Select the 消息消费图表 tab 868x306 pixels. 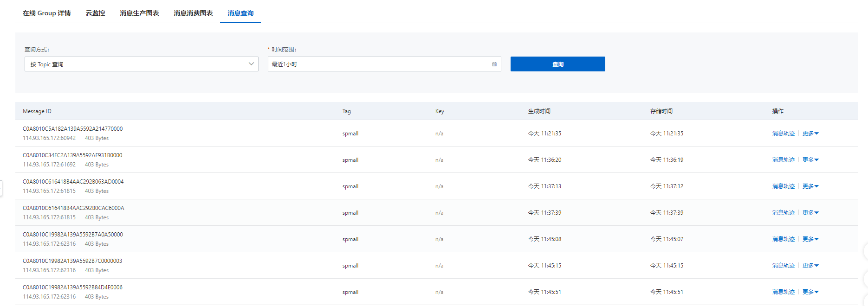click(x=193, y=13)
